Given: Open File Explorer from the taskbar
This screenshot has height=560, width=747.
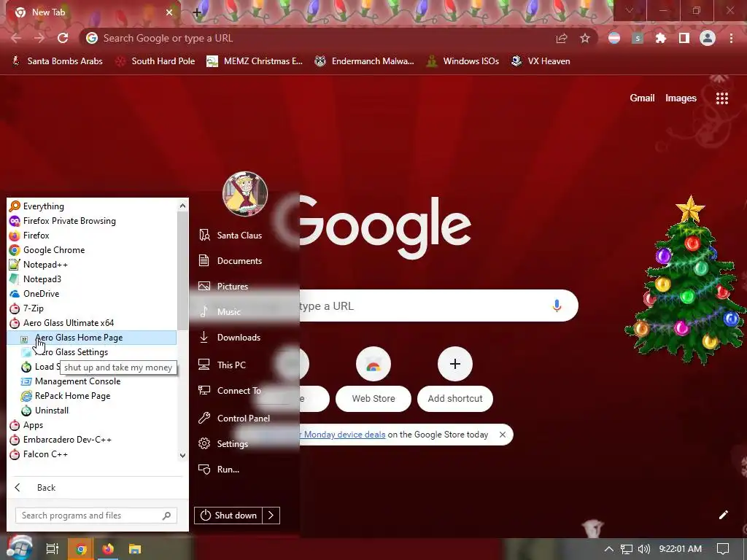Looking at the screenshot, I should click(135, 548).
